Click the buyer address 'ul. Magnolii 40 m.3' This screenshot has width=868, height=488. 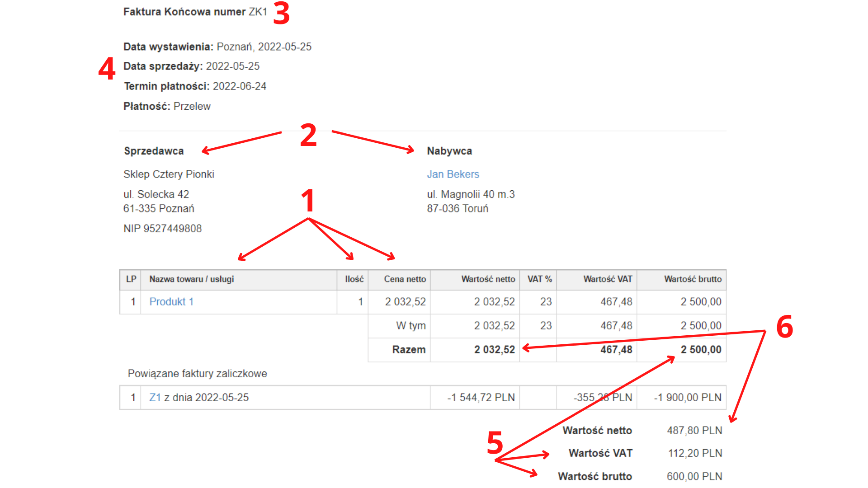point(471,194)
